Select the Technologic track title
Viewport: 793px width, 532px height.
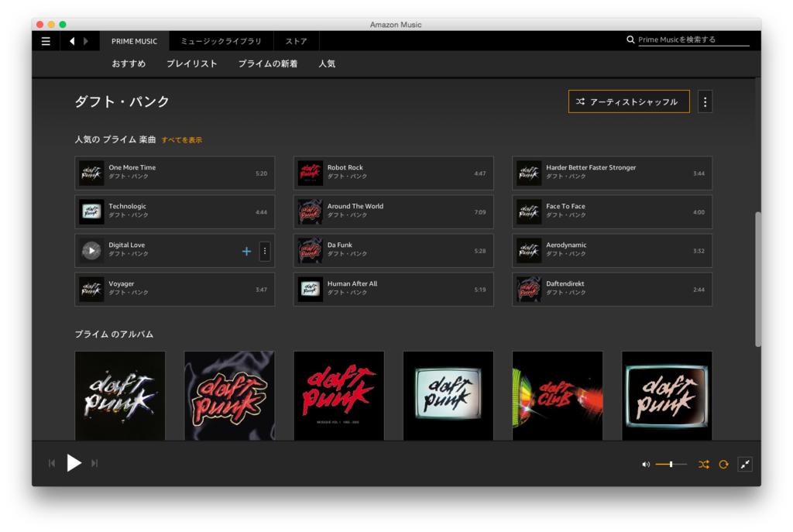coord(128,206)
